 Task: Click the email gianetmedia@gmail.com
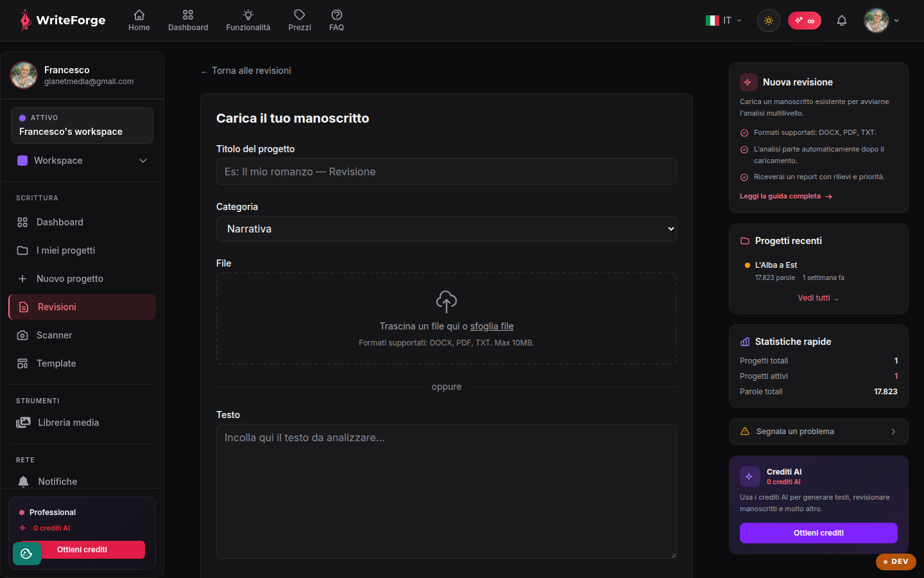[89, 82]
